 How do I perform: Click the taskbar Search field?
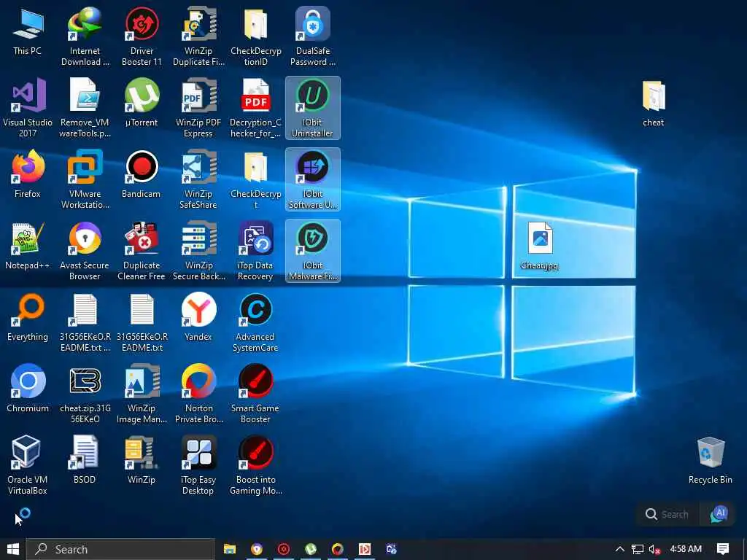click(x=120, y=549)
